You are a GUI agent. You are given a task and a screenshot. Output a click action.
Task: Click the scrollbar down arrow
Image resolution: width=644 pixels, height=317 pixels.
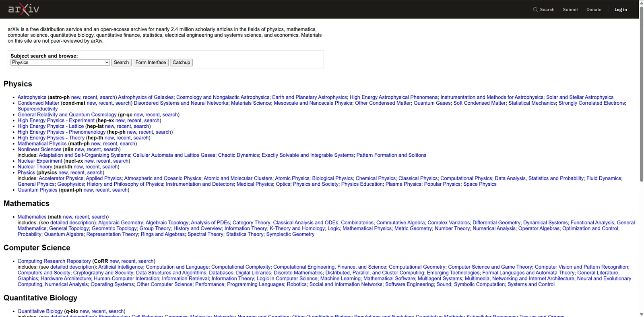(642, 314)
